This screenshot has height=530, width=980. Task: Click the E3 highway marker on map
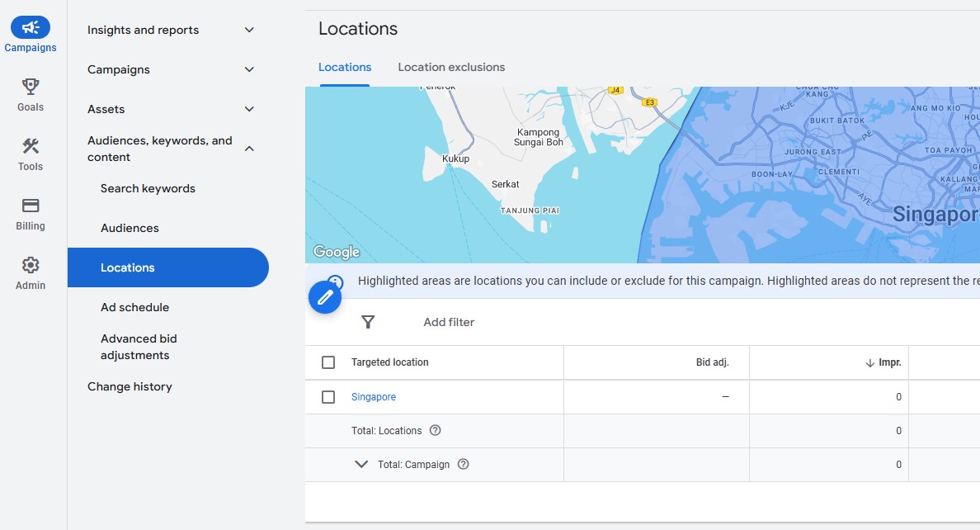tap(650, 102)
